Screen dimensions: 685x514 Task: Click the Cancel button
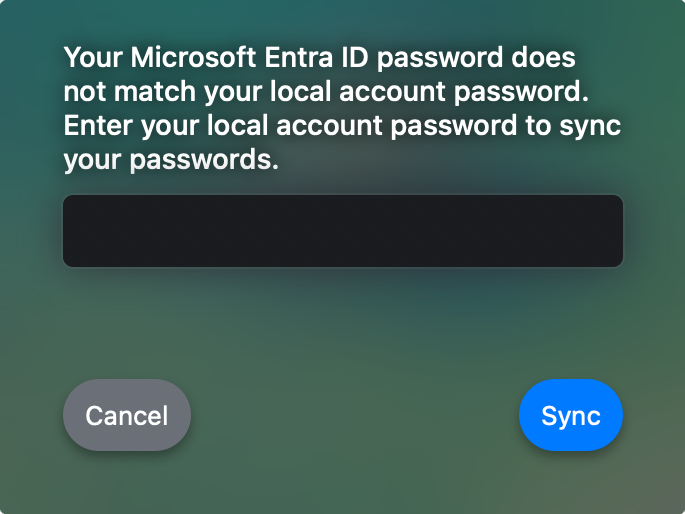(127, 415)
